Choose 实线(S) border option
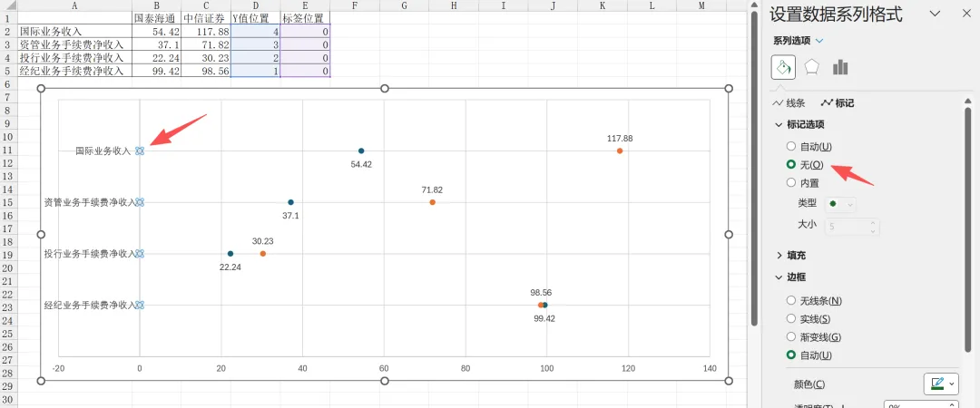 click(791, 319)
